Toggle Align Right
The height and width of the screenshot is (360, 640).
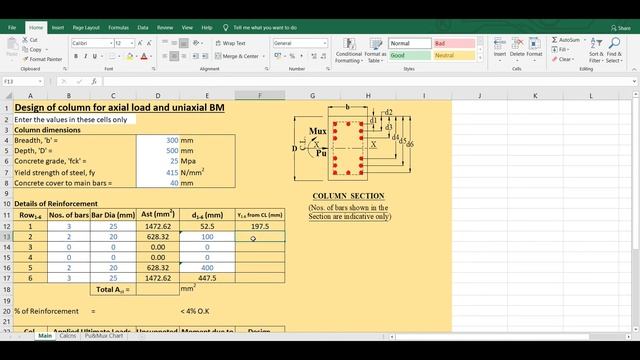184,56
